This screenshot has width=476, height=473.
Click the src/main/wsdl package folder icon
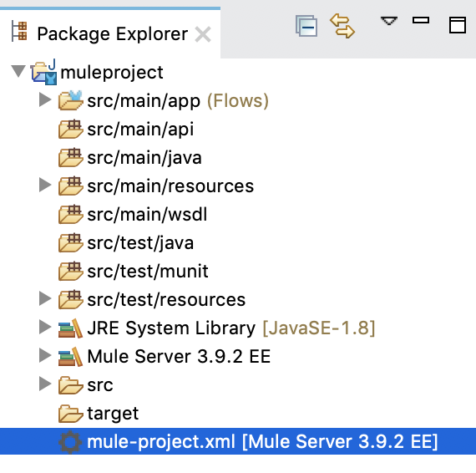(x=70, y=214)
